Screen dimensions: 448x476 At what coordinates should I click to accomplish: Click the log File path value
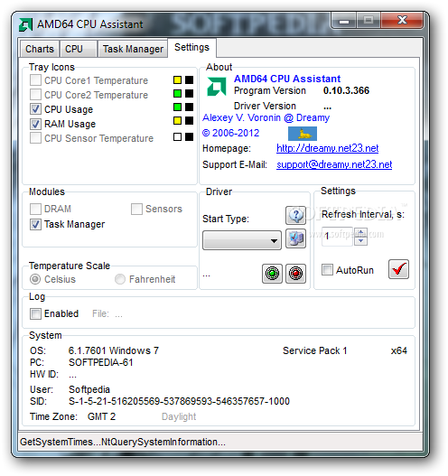118,314
